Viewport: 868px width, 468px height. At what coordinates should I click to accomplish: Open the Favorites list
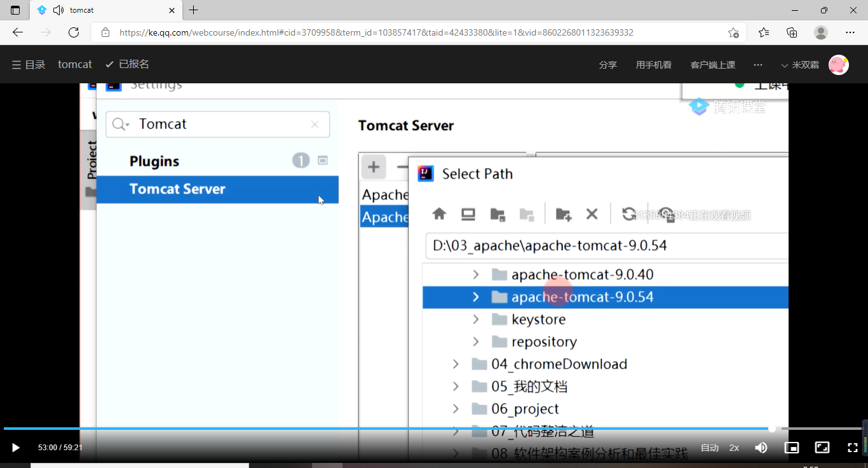pyautogui.click(x=764, y=32)
